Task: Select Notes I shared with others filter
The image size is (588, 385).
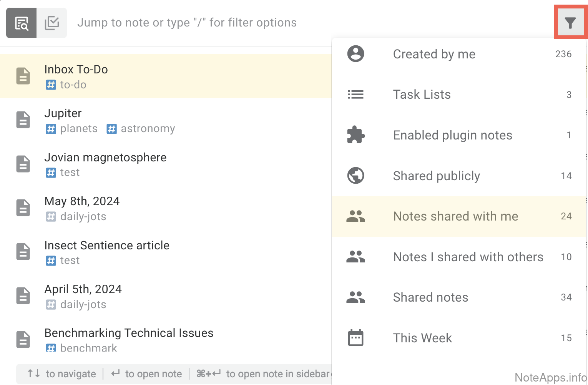Action: pyautogui.click(x=468, y=257)
